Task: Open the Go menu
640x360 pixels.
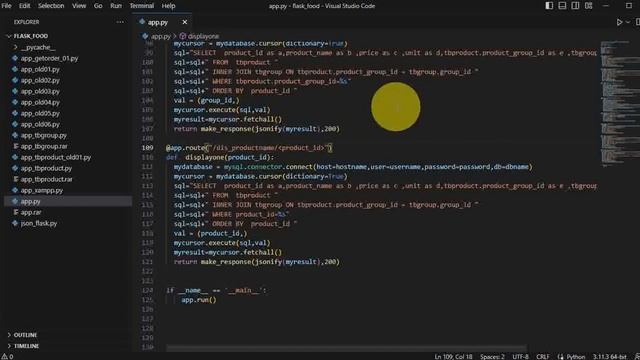Action: 98,6
